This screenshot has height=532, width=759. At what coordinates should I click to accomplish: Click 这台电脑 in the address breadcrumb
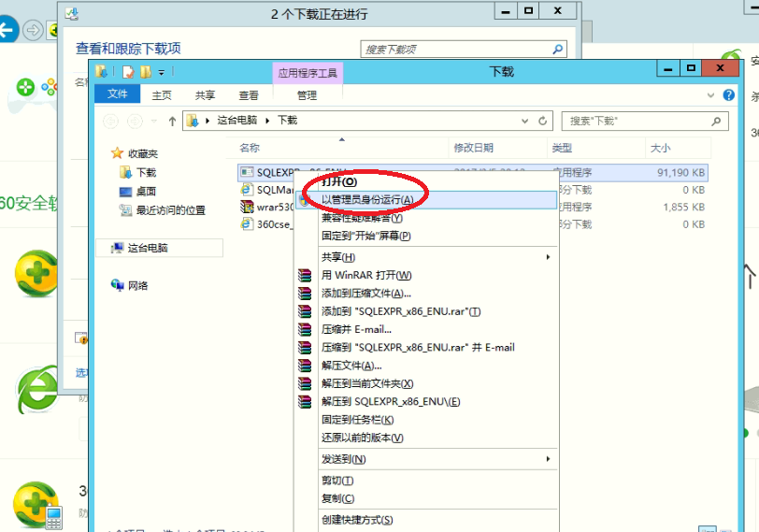coord(237,120)
